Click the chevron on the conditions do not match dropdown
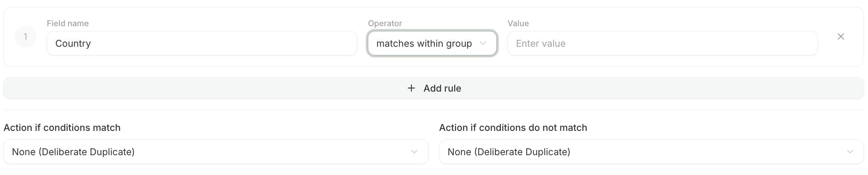 850,152
